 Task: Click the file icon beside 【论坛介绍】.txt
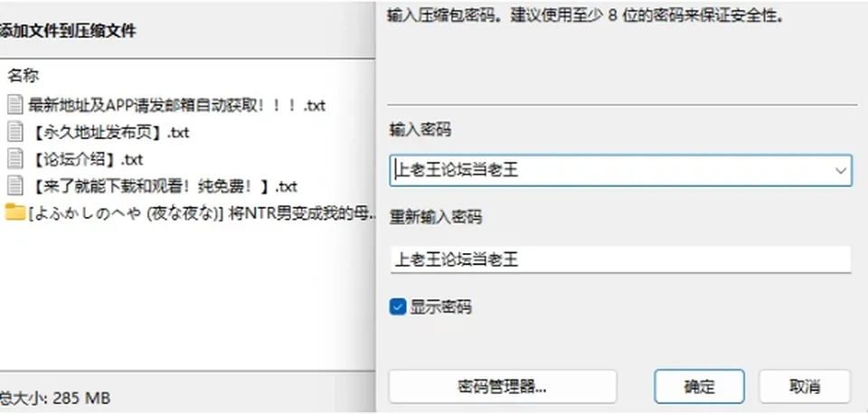point(15,159)
